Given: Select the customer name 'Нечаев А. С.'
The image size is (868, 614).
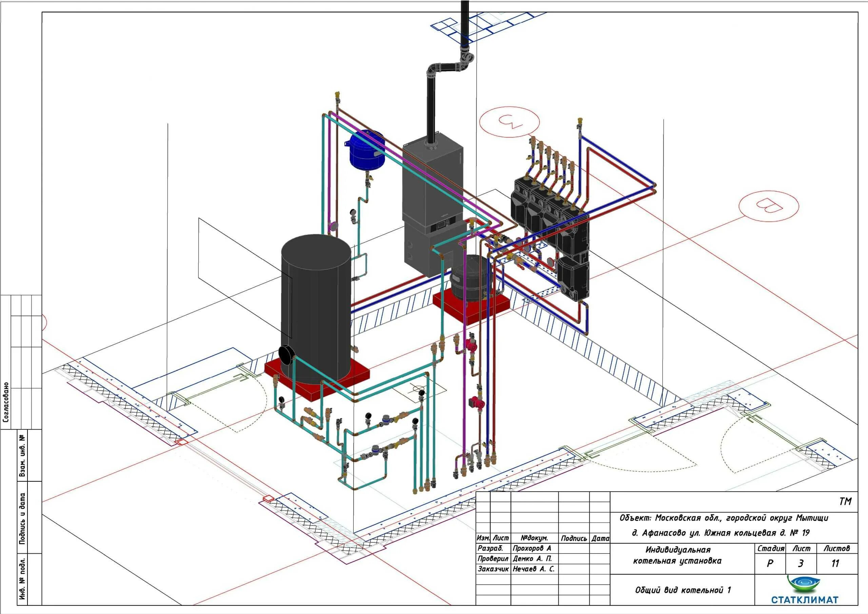Looking at the screenshot, I should pos(533,569).
